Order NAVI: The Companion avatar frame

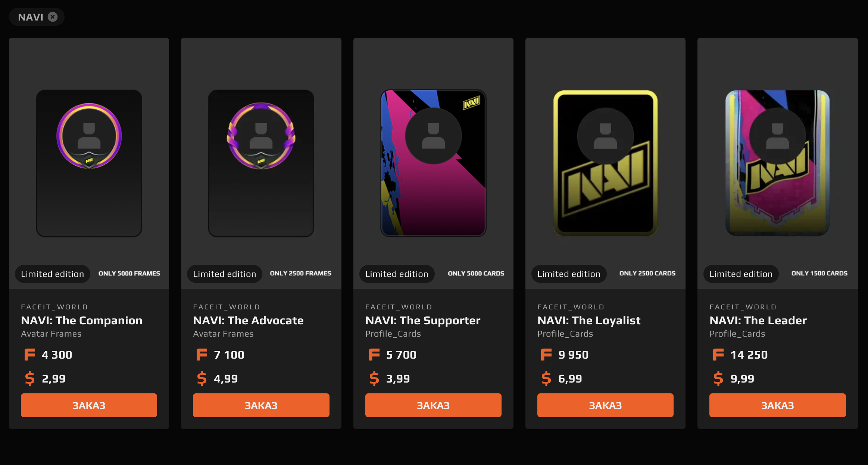[x=89, y=405]
